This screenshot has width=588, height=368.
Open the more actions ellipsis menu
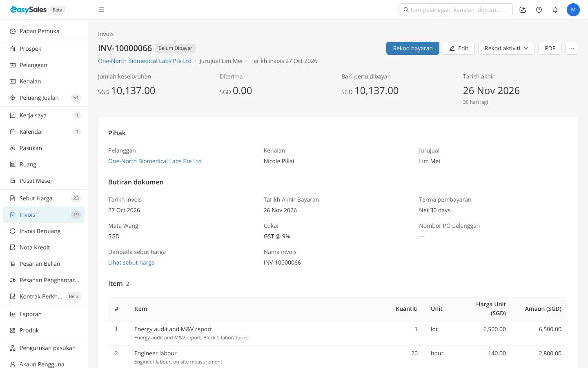click(x=572, y=48)
